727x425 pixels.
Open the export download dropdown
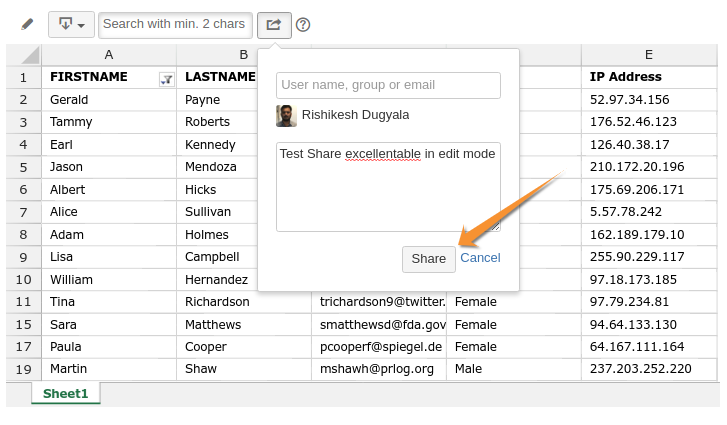click(71, 25)
